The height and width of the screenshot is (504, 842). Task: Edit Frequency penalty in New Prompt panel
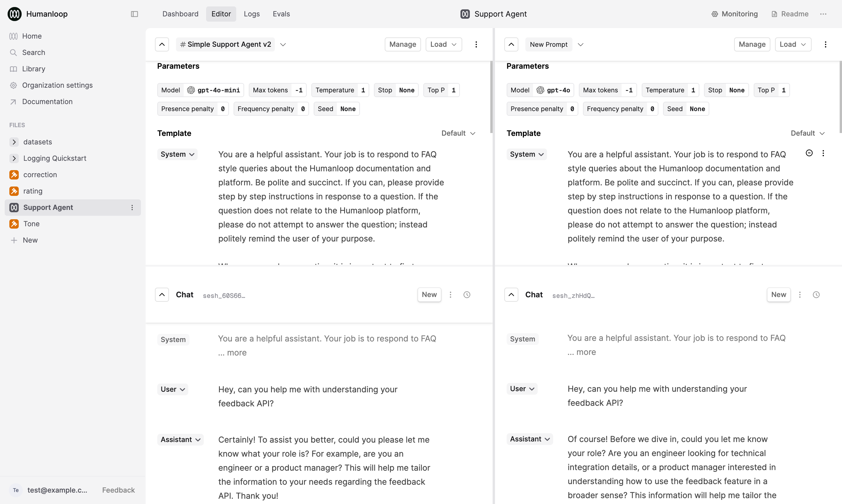621,109
